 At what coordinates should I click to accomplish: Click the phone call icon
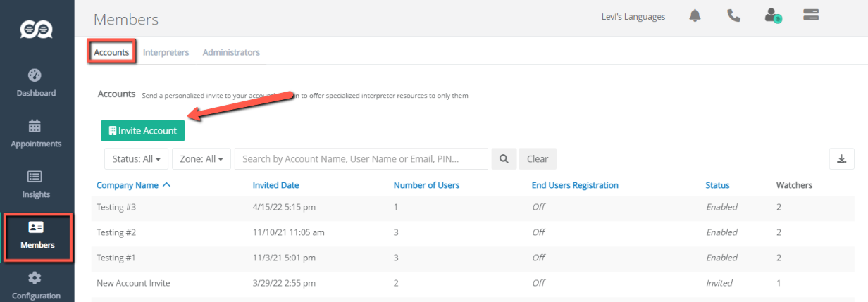point(733,16)
